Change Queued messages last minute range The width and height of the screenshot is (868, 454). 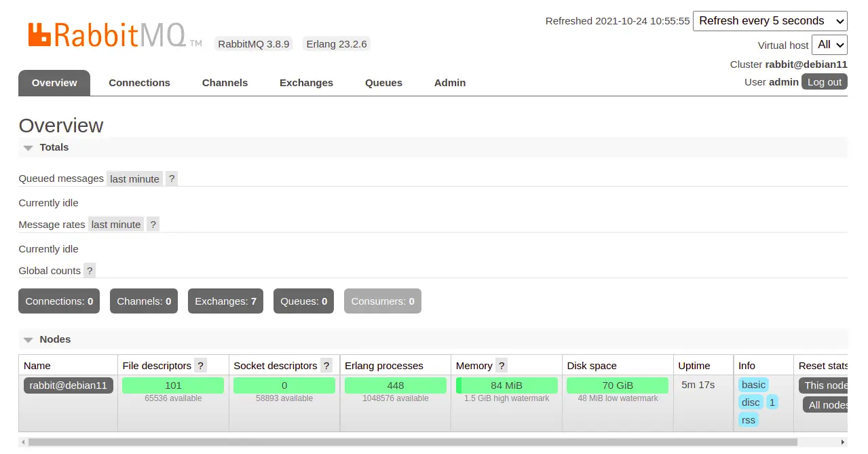click(134, 178)
